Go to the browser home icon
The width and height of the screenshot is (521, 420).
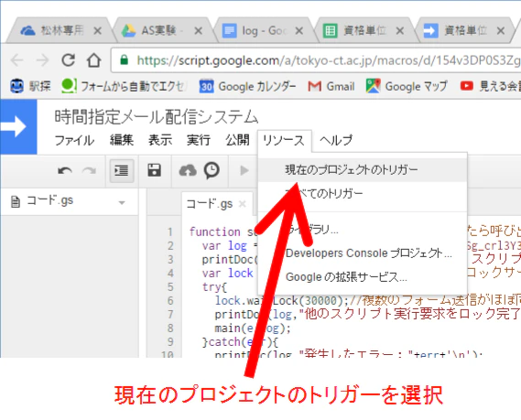click(x=93, y=60)
